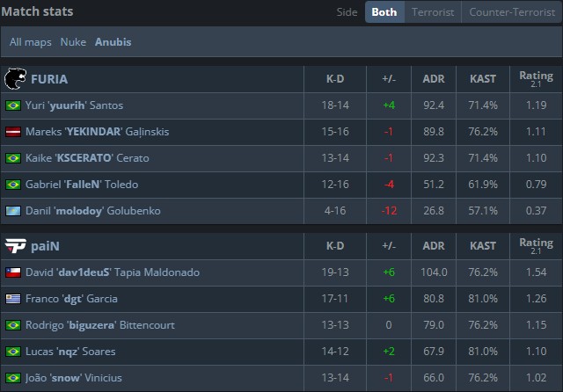The height and width of the screenshot is (392, 563).
Task: Show stats for All maps
Action: (31, 42)
